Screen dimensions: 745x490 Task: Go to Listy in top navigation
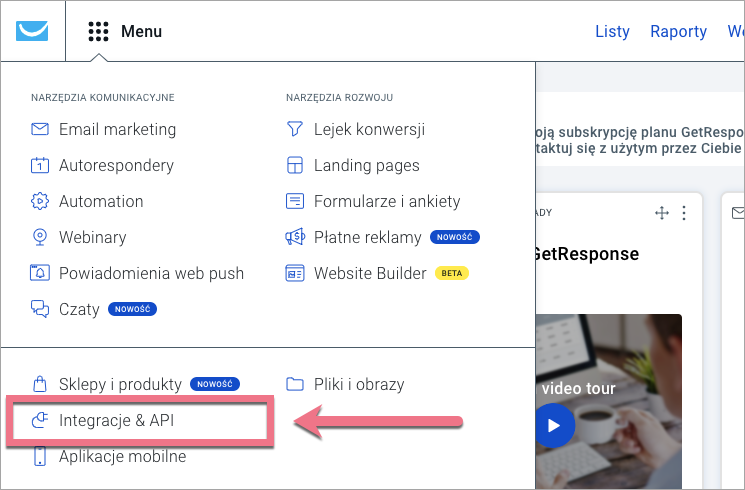[x=612, y=32]
